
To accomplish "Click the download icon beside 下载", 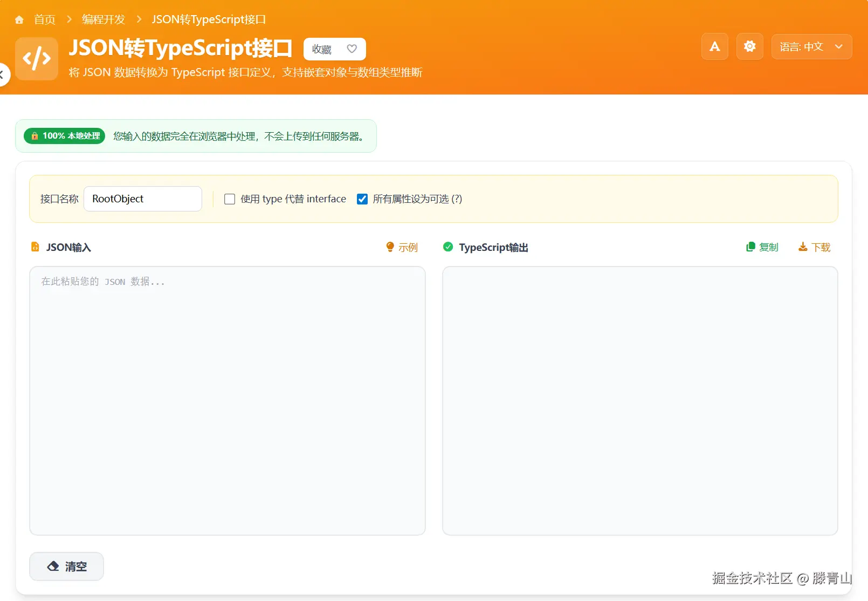I will click(803, 247).
